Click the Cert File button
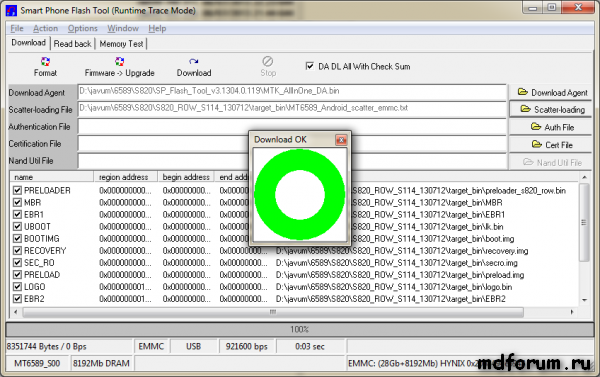This screenshot has height=377, width=600. (550, 145)
